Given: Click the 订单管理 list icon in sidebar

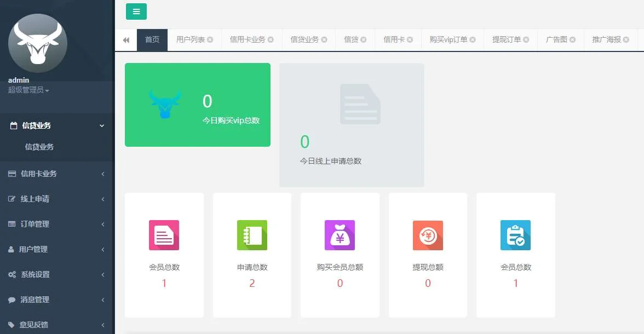Looking at the screenshot, I should coord(12,224).
